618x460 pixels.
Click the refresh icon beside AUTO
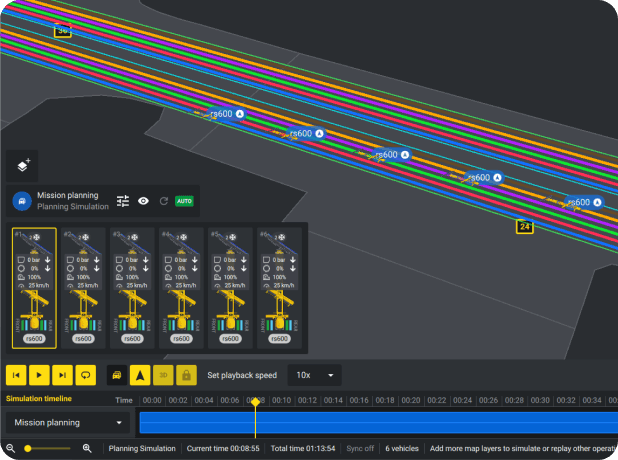163,201
